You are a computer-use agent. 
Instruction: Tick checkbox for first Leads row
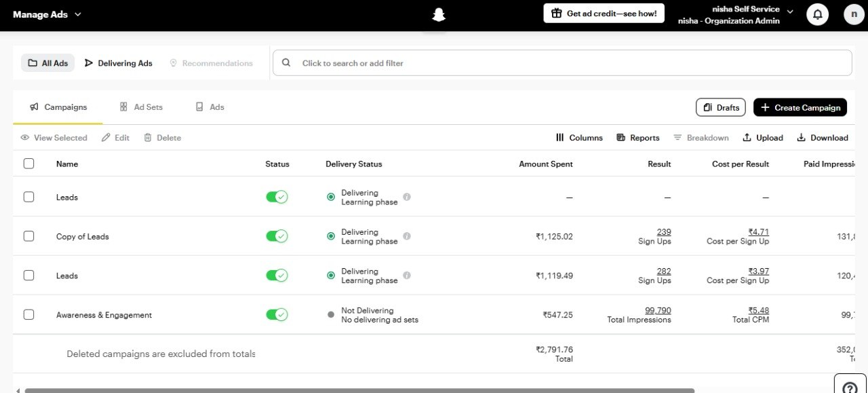pyautogui.click(x=28, y=197)
